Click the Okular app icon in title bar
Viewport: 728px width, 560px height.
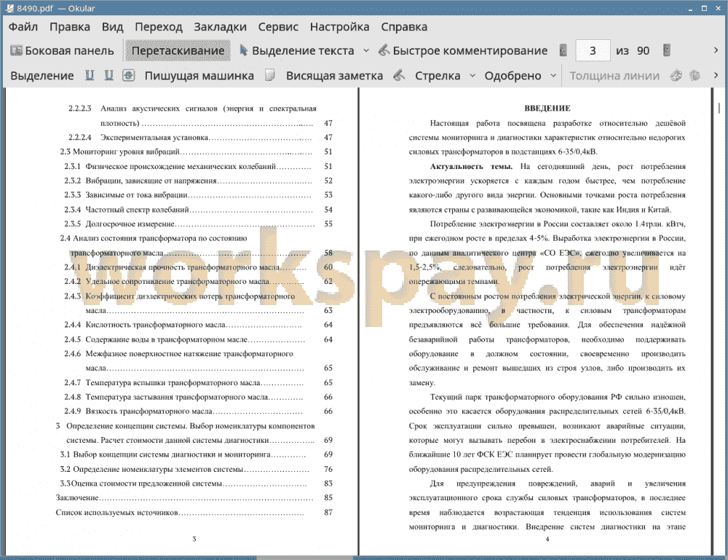tap(9, 8)
